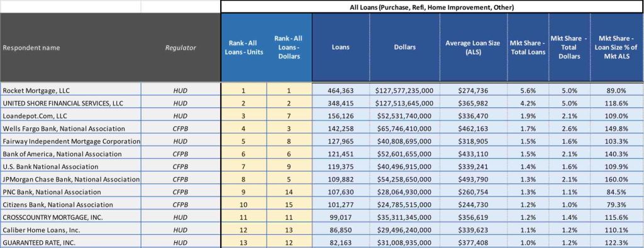
Task: Click the JPMorgan Chase Bank respondent cell
Action: (70, 179)
